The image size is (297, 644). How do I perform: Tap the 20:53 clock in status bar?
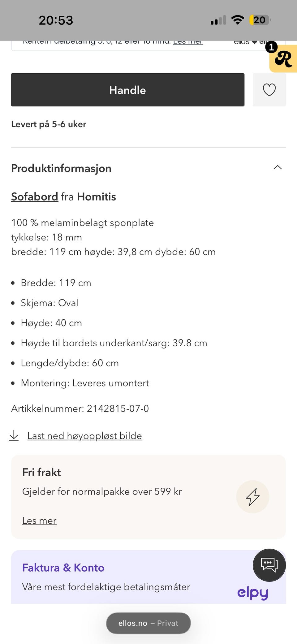56,20
